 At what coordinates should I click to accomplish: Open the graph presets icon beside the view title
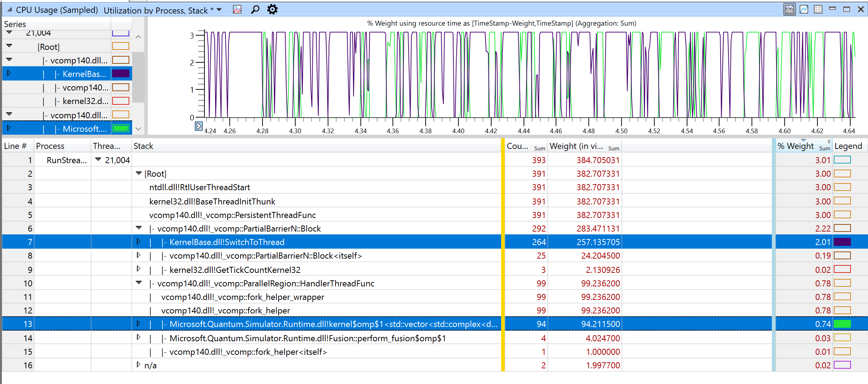[x=237, y=9]
